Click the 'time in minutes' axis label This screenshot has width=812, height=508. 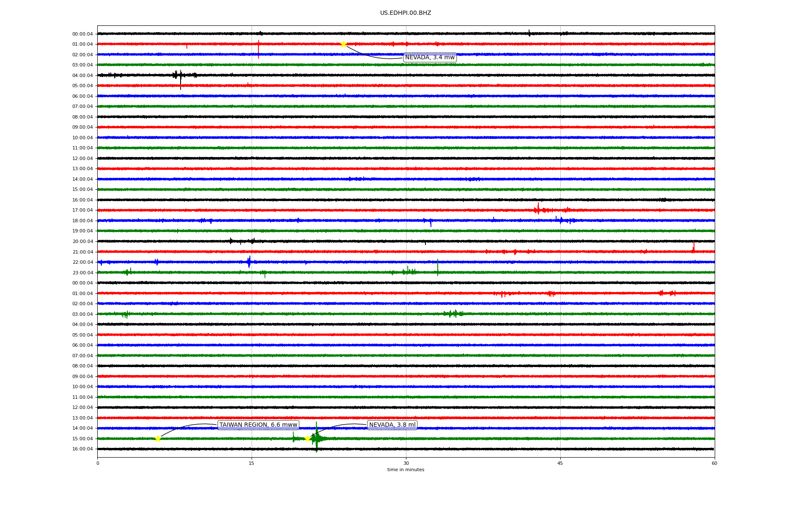pyautogui.click(x=406, y=470)
